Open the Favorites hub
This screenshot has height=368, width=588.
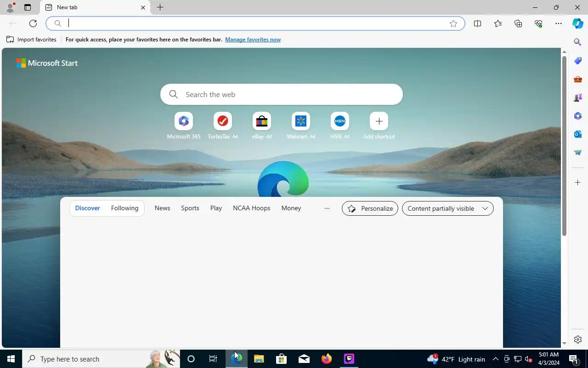[498, 23]
